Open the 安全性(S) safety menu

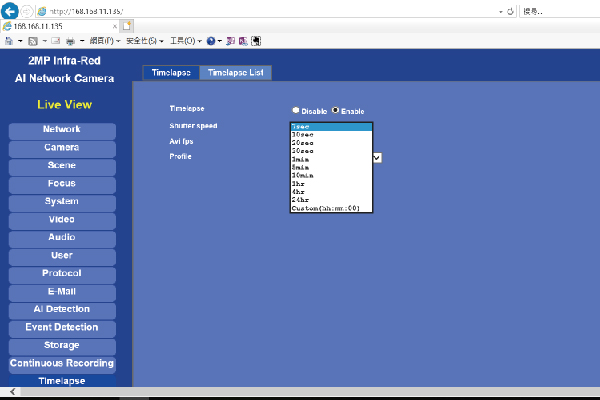[x=145, y=41]
